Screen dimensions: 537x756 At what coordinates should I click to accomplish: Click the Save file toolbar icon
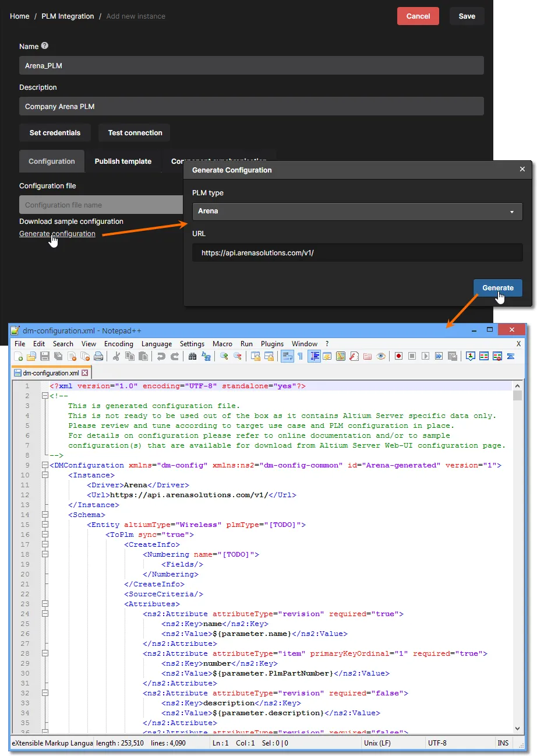pos(45,356)
